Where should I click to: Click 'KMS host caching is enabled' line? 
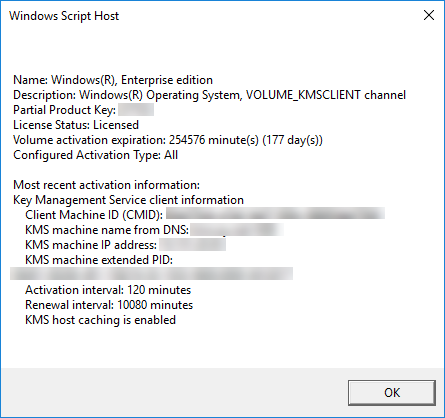click(100, 320)
